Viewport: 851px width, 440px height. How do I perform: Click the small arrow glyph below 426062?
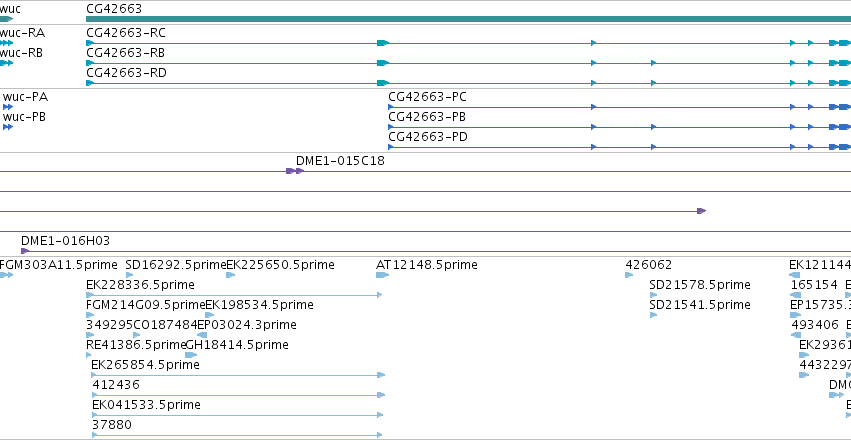(629, 275)
